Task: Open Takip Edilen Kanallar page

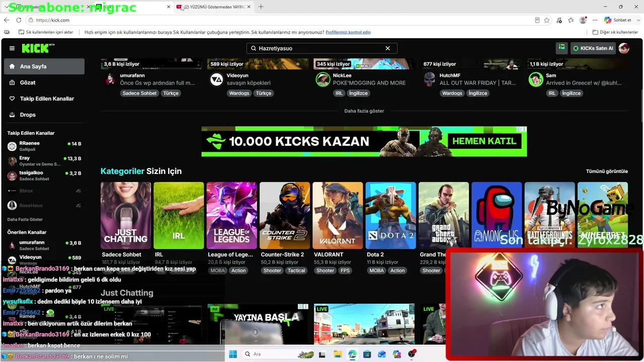Action: tap(44, 99)
